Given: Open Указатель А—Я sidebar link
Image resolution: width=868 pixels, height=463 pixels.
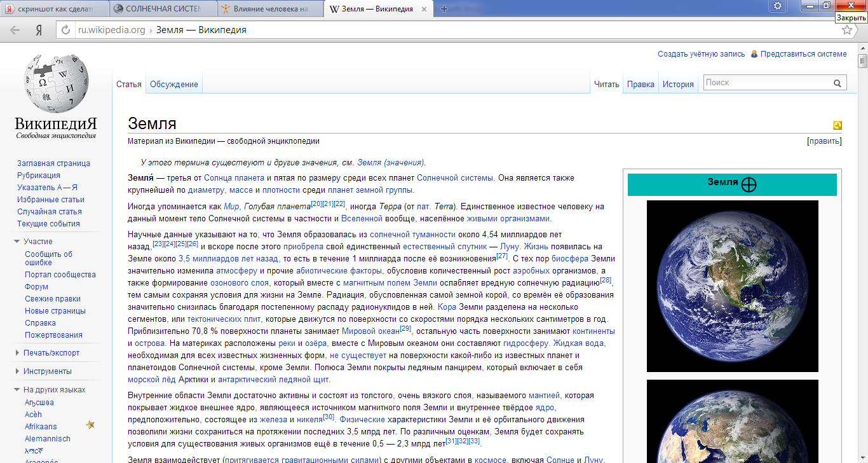Looking at the screenshot, I should point(47,188).
